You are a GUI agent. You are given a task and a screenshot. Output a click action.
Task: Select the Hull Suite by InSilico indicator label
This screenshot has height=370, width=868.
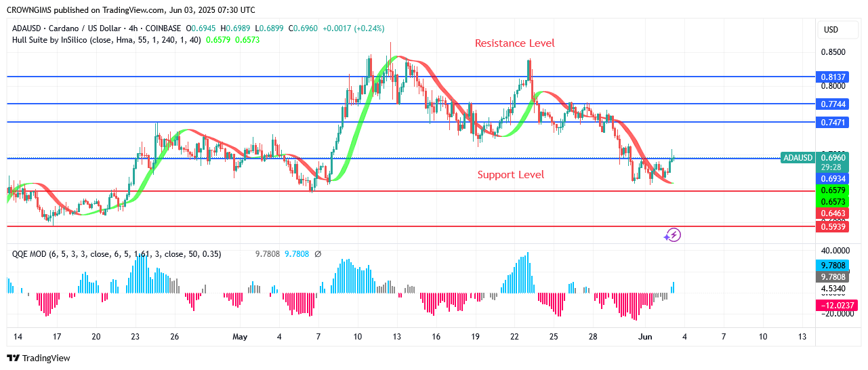coord(106,40)
